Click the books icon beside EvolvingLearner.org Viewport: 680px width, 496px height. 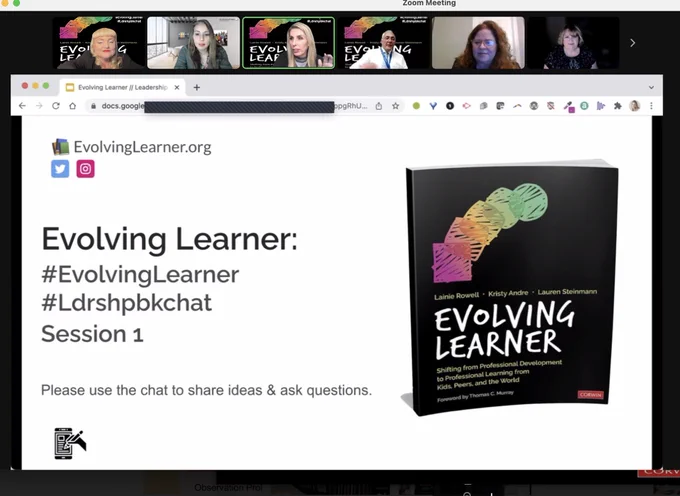click(x=60, y=147)
